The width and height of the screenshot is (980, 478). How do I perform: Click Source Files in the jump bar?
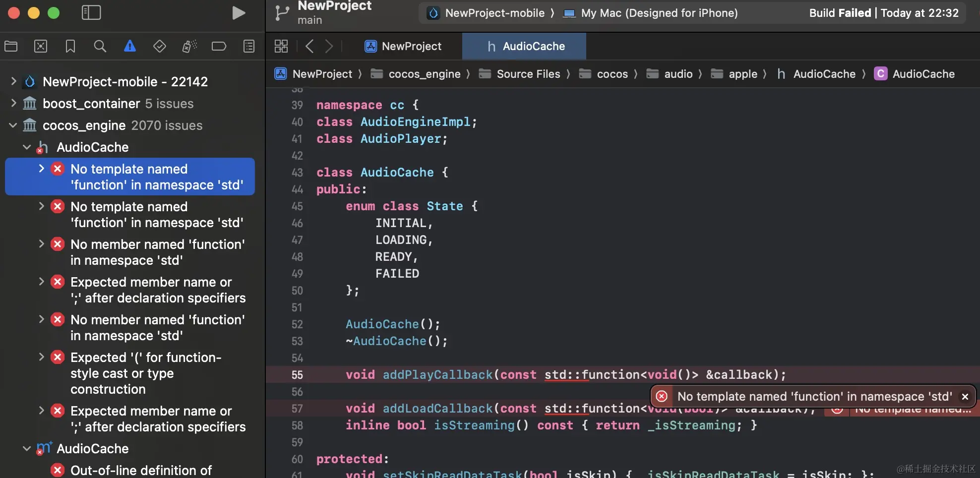[x=519, y=74]
